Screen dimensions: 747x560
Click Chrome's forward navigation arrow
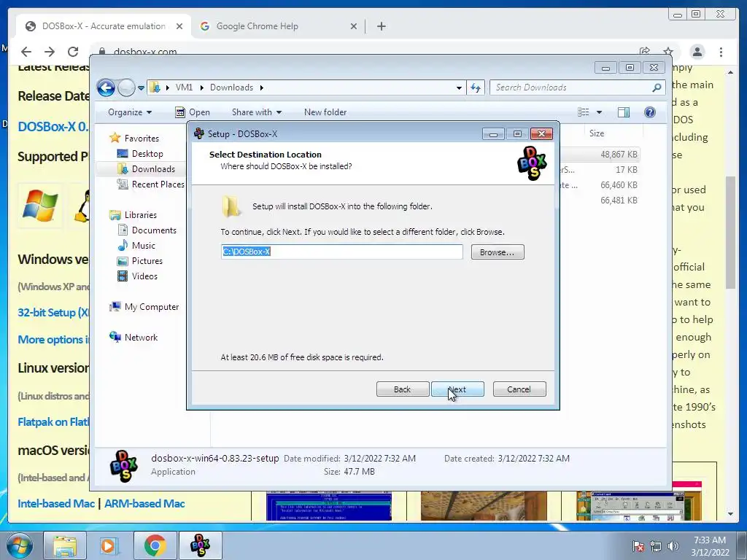tap(50, 52)
